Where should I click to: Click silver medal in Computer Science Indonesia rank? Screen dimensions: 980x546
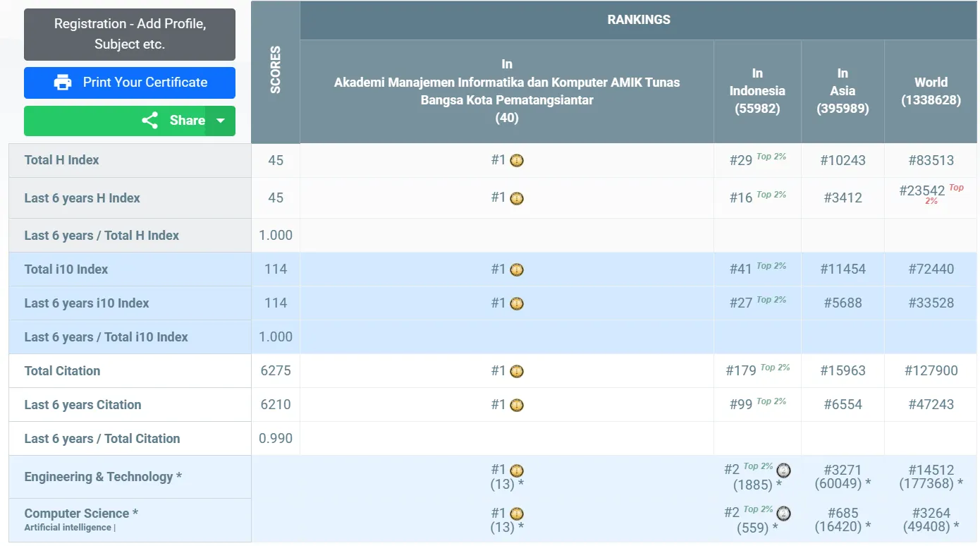coord(783,514)
